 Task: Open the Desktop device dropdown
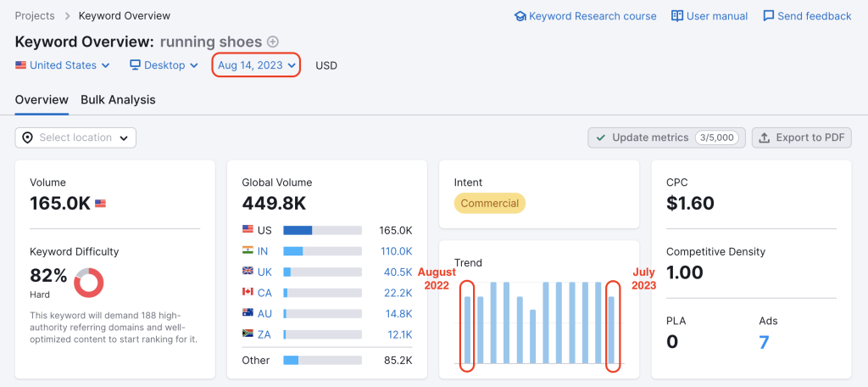pos(164,65)
